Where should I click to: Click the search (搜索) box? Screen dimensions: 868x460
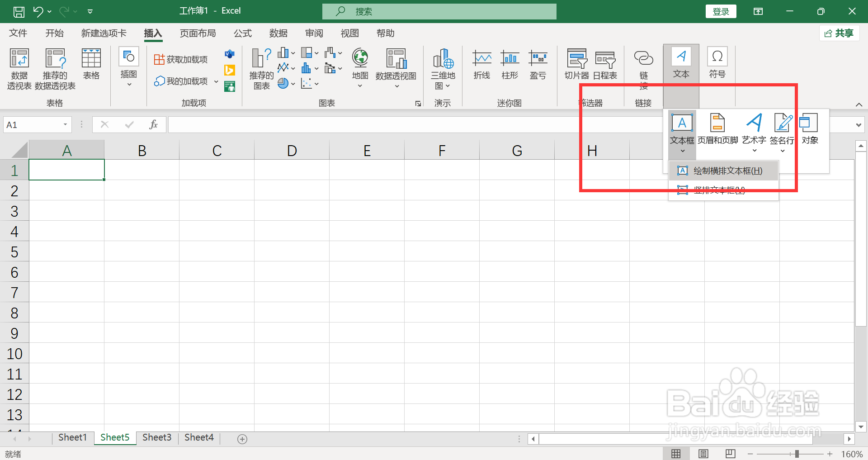[x=439, y=11]
